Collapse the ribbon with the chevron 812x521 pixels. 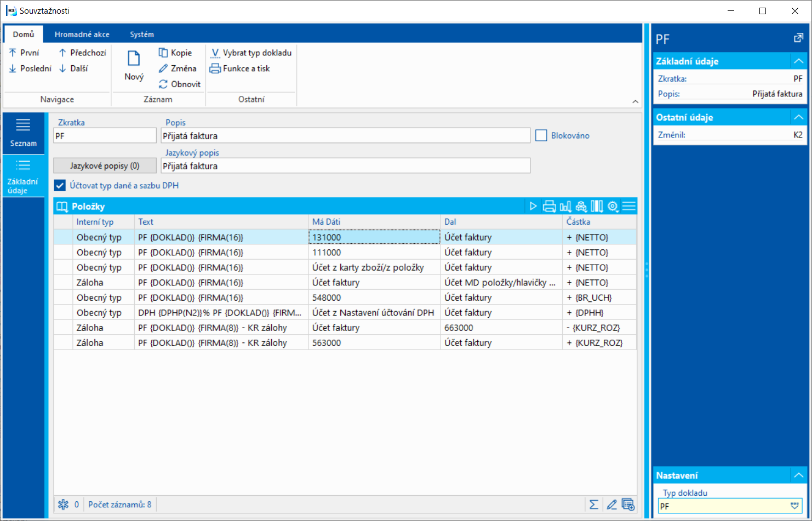point(635,101)
